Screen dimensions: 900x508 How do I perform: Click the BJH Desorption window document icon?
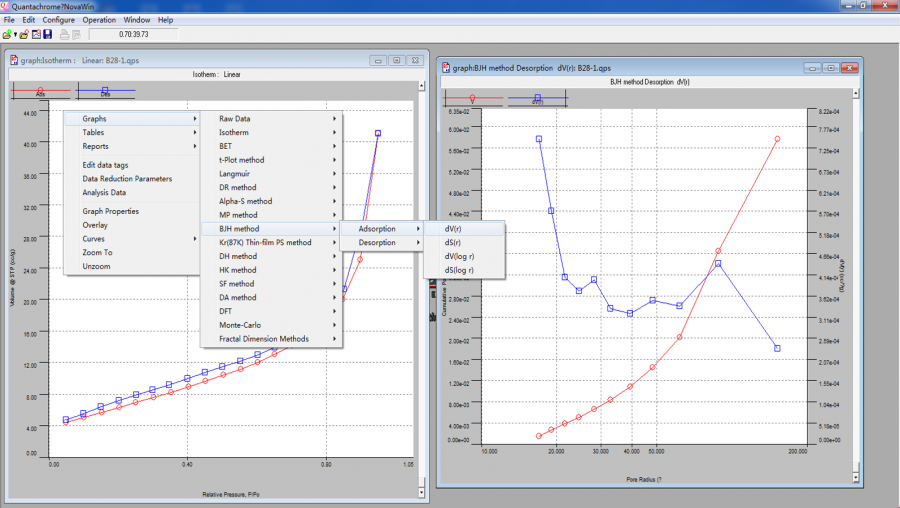tap(446, 68)
